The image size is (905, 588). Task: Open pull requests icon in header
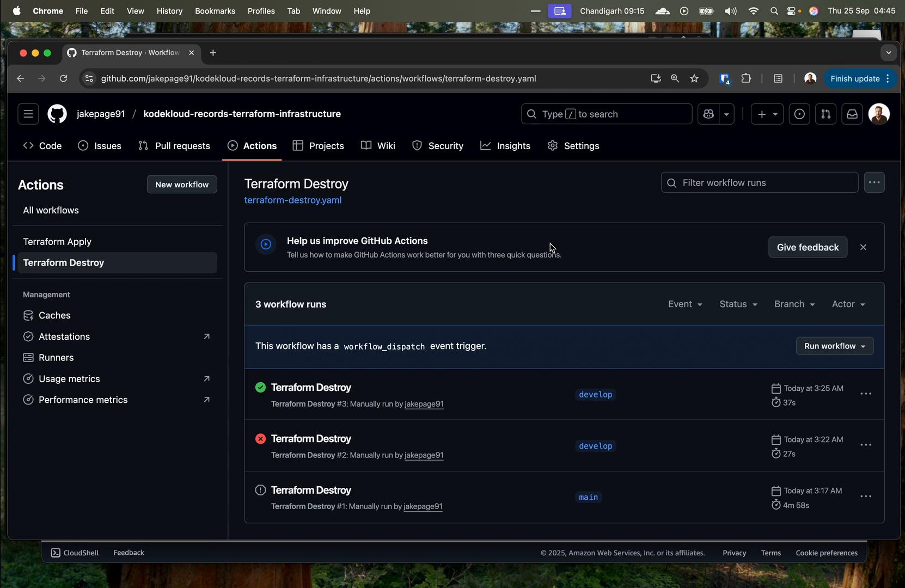(x=826, y=114)
